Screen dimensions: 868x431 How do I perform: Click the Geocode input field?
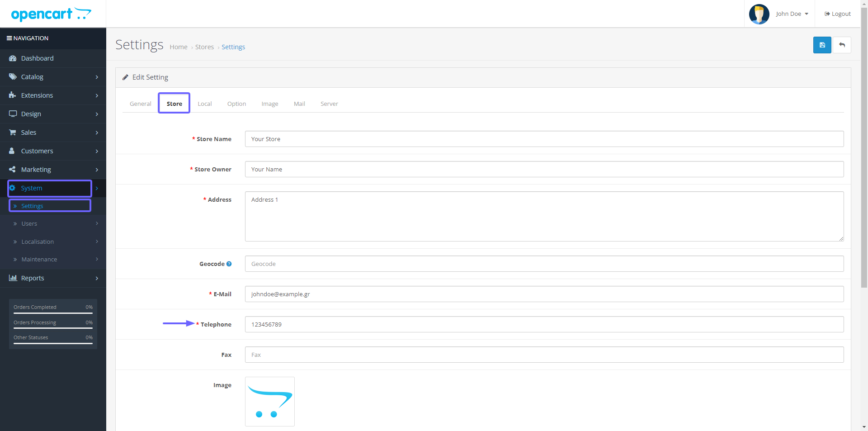pyautogui.click(x=544, y=264)
